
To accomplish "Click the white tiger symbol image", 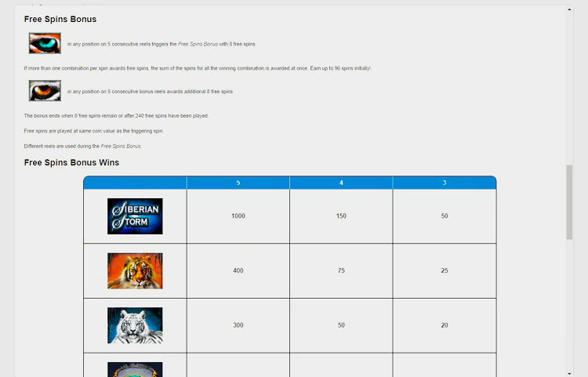I will [x=135, y=325].
